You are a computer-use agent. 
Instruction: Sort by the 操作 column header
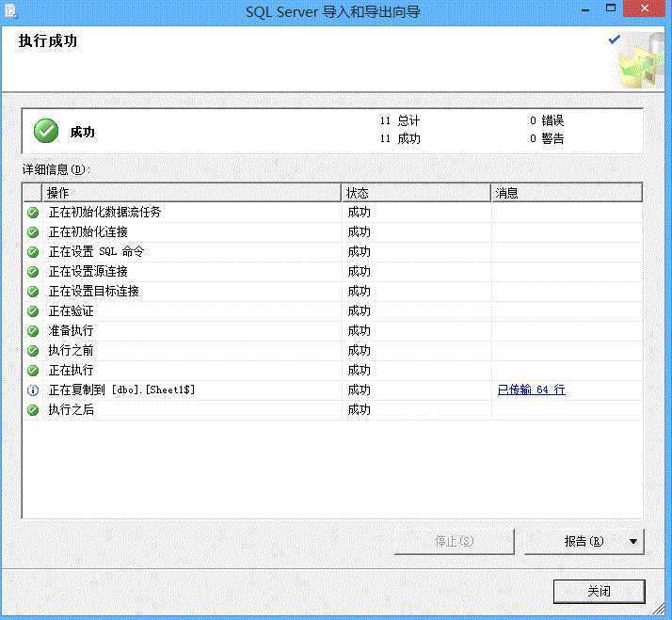pyautogui.click(x=192, y=193)
